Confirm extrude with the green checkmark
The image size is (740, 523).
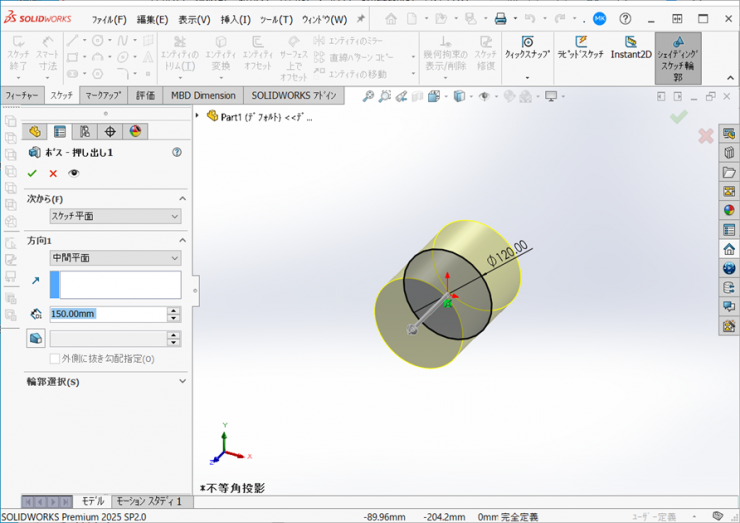32,173
